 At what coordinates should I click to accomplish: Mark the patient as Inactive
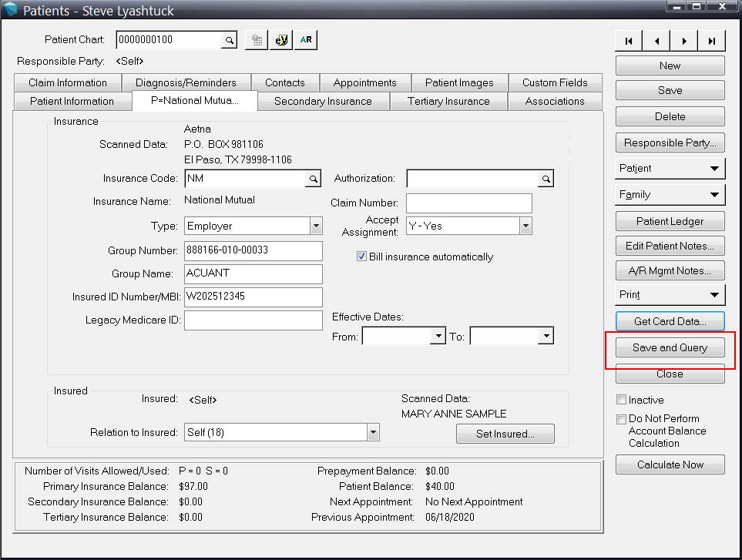pyautogui.click(x=621, y=400)
